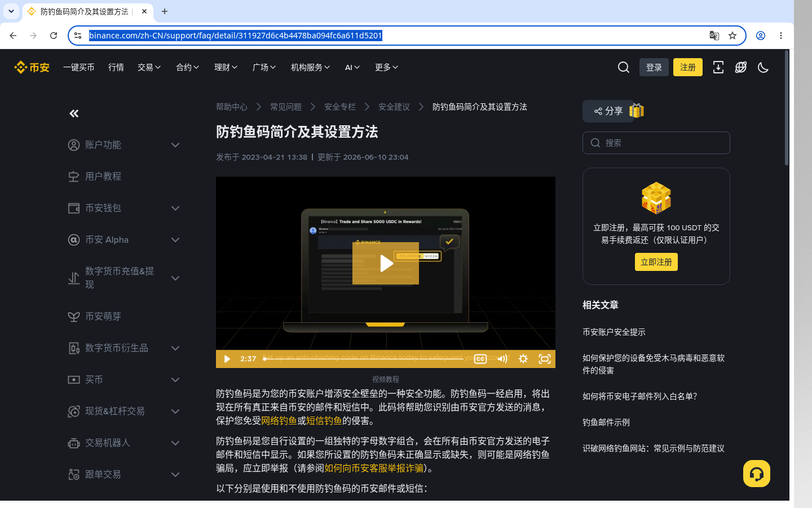The image size is (812, 508).
Task: Go to 一键买币 page
Action: (x=79, y=67)
